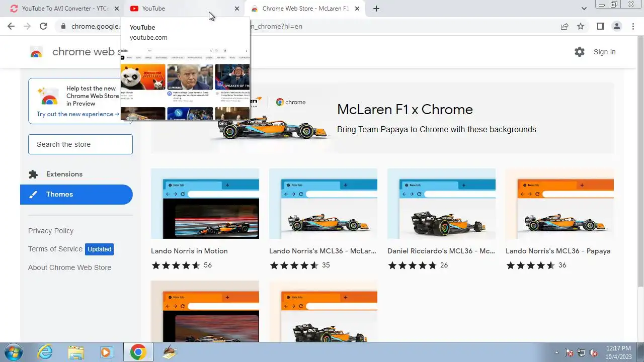Image resolution: width=644 pixels, height=362 pixels.
Task: Open Chrome's three-dot menu
Action: coord(633,26)
